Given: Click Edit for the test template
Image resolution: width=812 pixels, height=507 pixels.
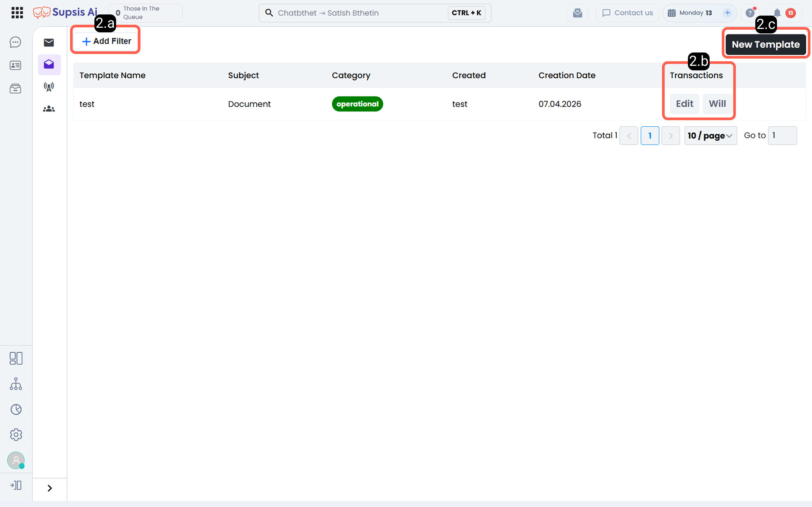Looking at the screenshot, I should (x=684, y=104).
